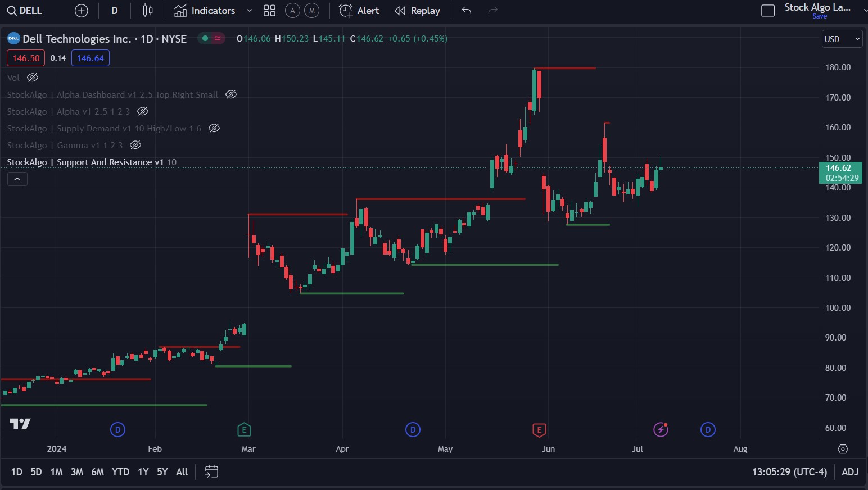This screenshot has width=868, height=490.
Task: Click the Dell logo icon in the legend
Action: pyautogui.click(x=13, y=38)
